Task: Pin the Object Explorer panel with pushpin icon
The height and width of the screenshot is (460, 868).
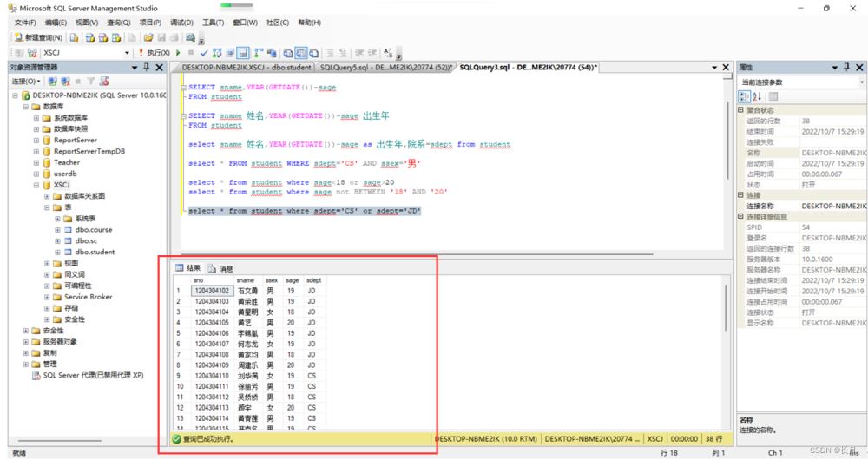Action: [x=147, y=67]
